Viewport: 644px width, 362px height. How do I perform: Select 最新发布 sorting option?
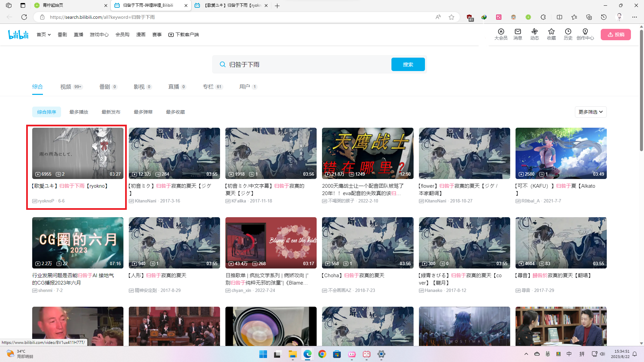coord(111,112)
